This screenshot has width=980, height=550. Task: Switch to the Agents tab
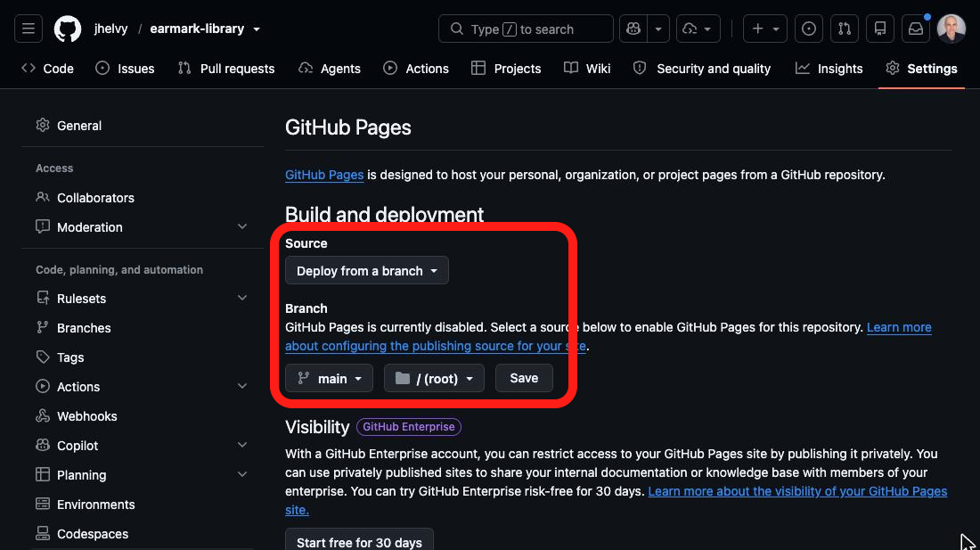[330, 68]
